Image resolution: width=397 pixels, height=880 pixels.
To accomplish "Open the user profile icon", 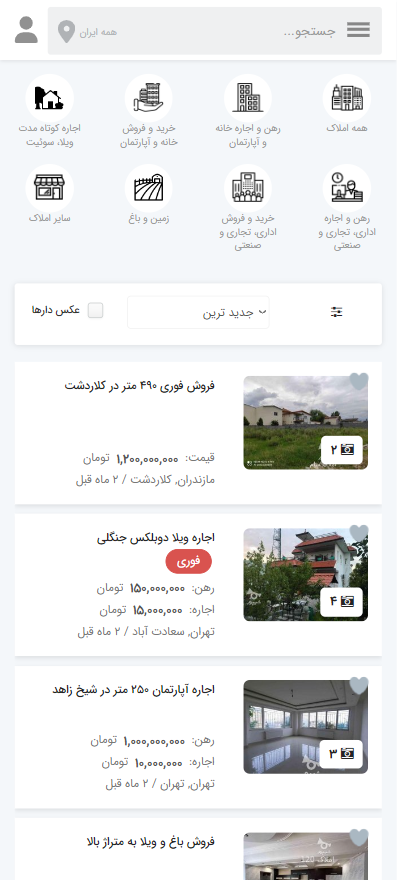I will [x=26, y=30].
